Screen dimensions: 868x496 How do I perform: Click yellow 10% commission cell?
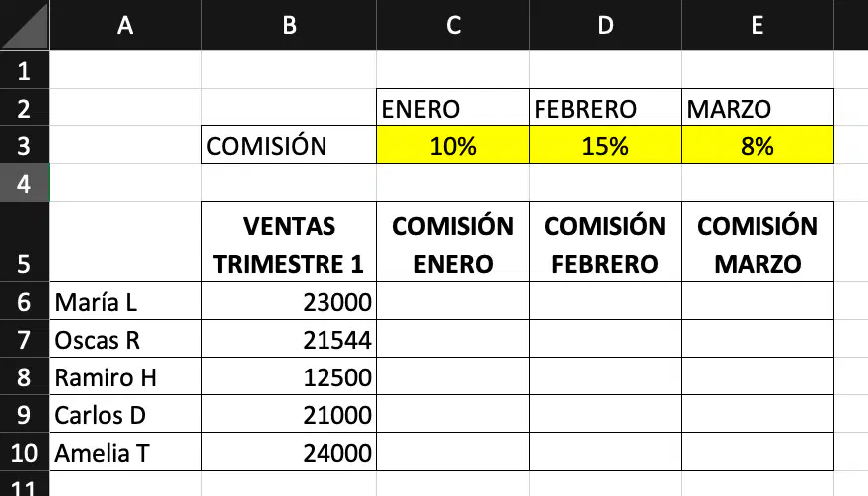click(453, 145)
